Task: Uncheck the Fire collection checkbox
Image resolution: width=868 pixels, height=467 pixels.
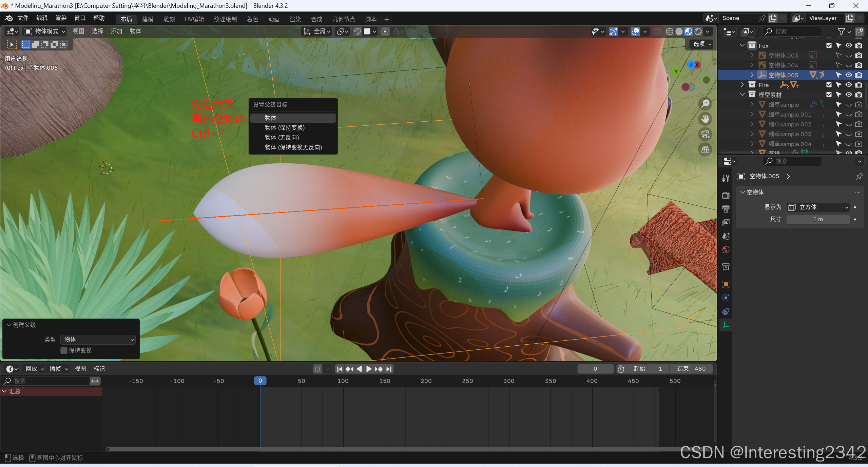Action: (x=829, y=85)
